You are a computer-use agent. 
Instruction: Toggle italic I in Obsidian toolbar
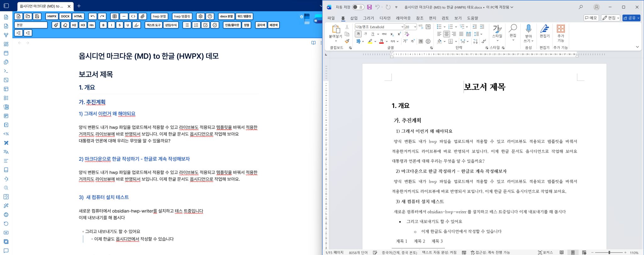111,25
